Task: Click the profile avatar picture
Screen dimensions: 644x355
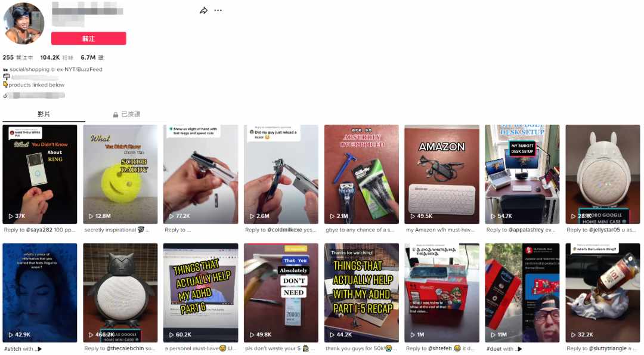Action: tap(23, 23)
